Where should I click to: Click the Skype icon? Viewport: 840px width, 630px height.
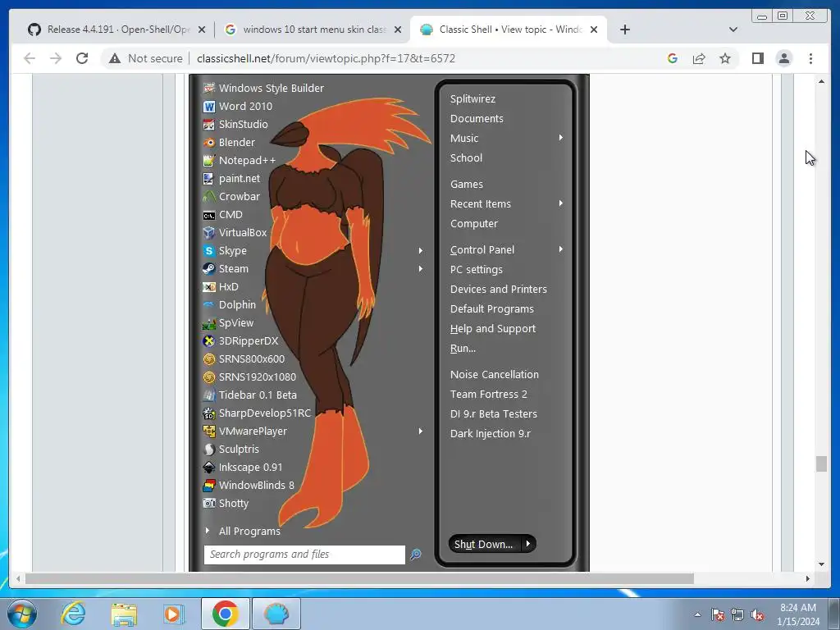click(x=209, y=251)
